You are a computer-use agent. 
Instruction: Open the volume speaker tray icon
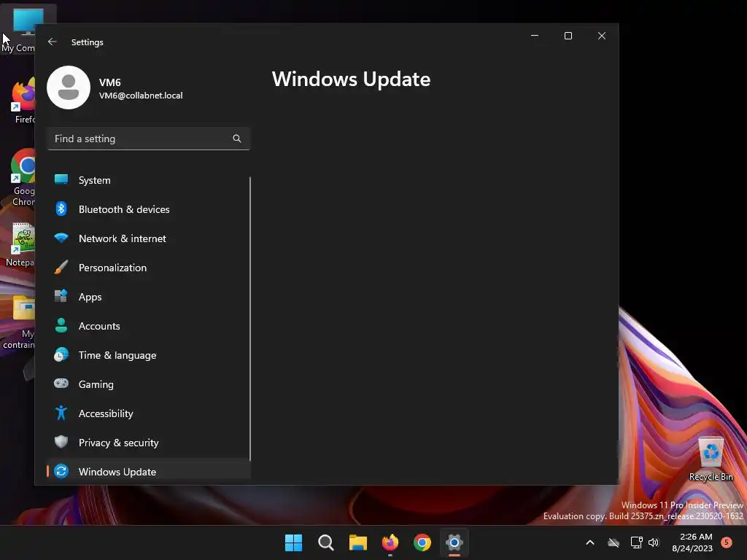(654, 542)
